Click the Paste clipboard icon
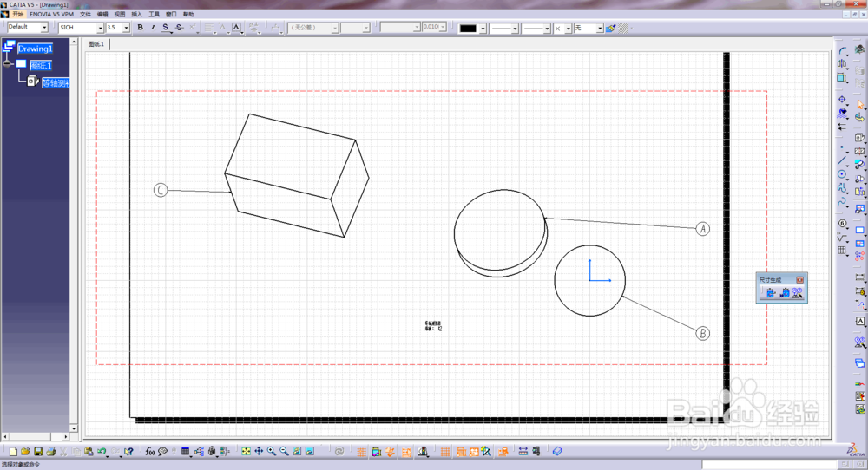Viewport: 868px width, 470px height. coord(89,452)
